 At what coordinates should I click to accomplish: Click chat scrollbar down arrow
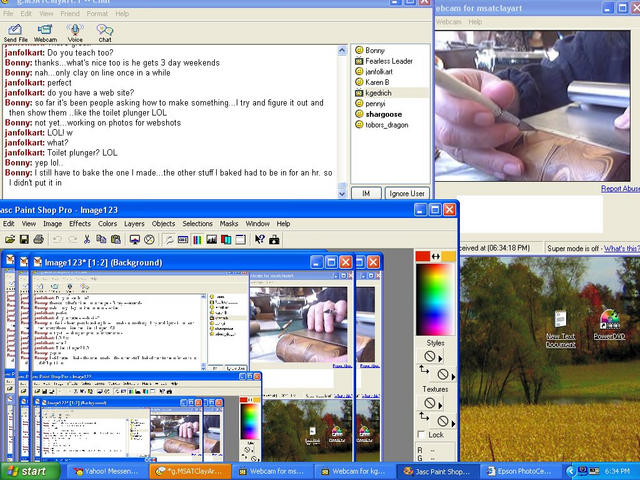342,194
